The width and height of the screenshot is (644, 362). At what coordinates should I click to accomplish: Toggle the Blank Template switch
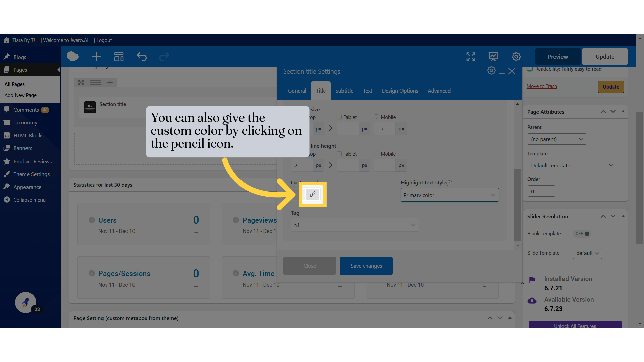coord(583,234)
